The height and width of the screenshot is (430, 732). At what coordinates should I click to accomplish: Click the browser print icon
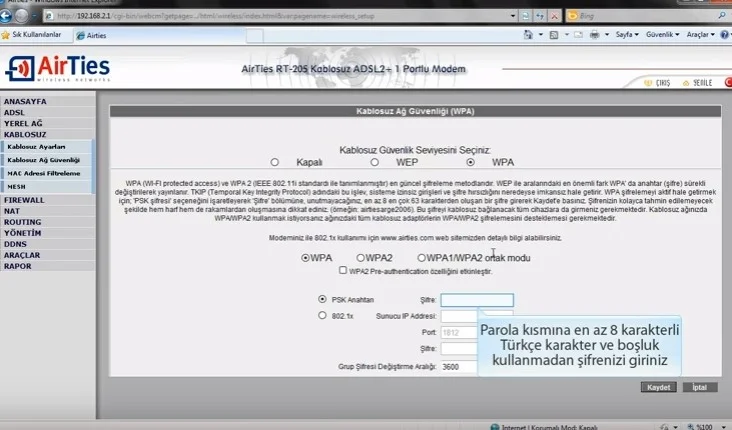tap(593, 34)
